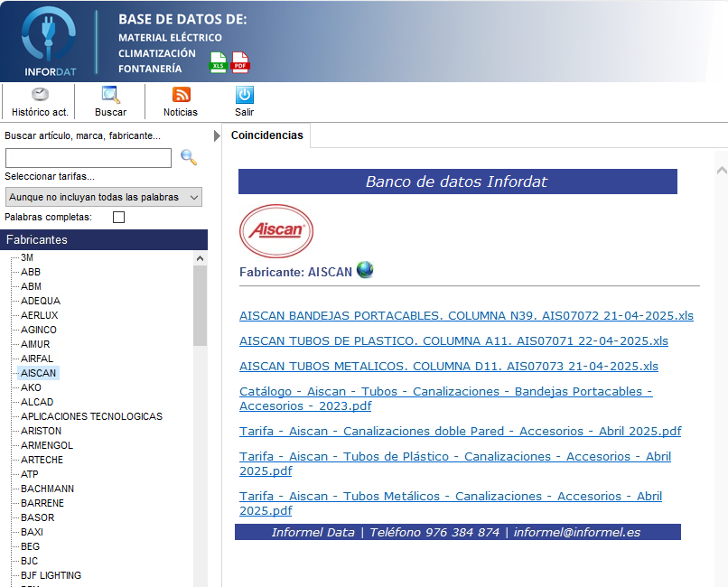This screenshot has width=728, height=587.
Task: Select ABM manufacturer
Action: [x=31, y=286]
